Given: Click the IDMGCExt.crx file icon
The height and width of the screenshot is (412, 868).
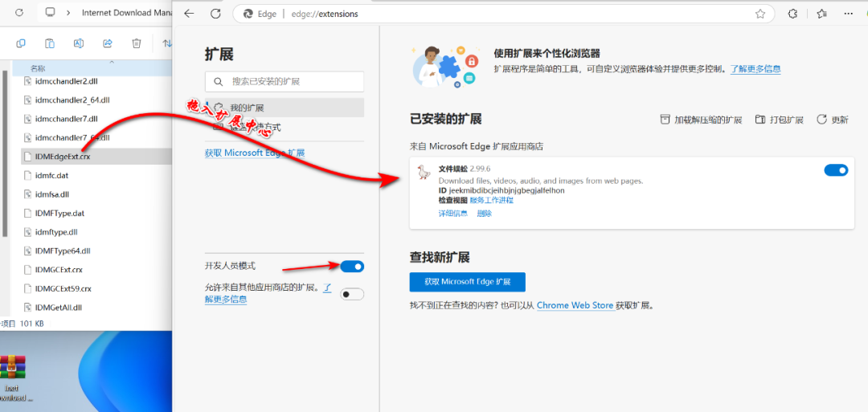Looking at the screenshot, I should [29, 269].
